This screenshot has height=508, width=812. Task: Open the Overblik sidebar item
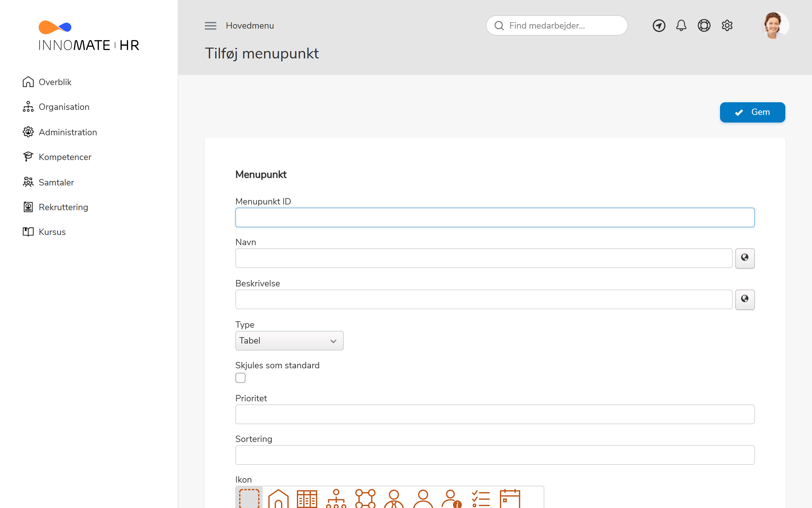(x=47, y=82)
